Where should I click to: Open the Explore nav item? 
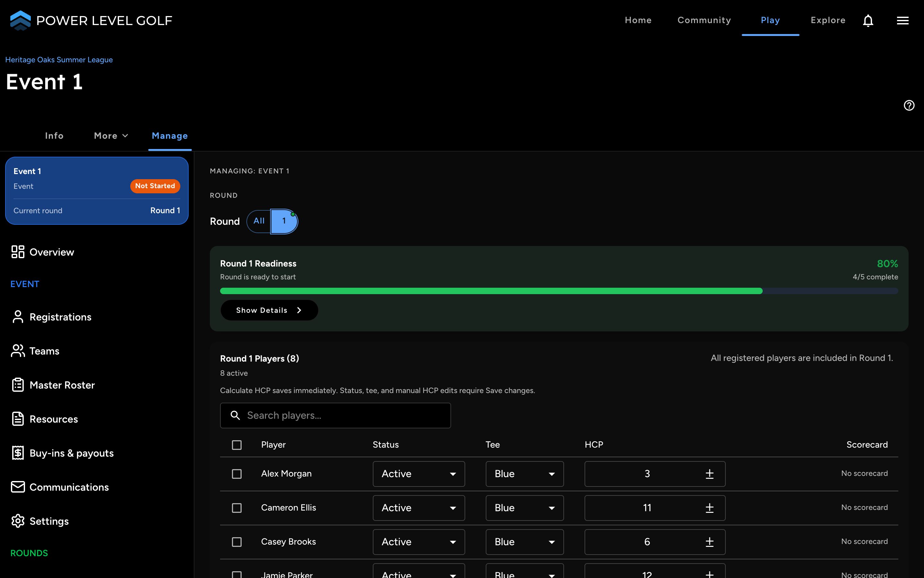click(x=828, y=20)
